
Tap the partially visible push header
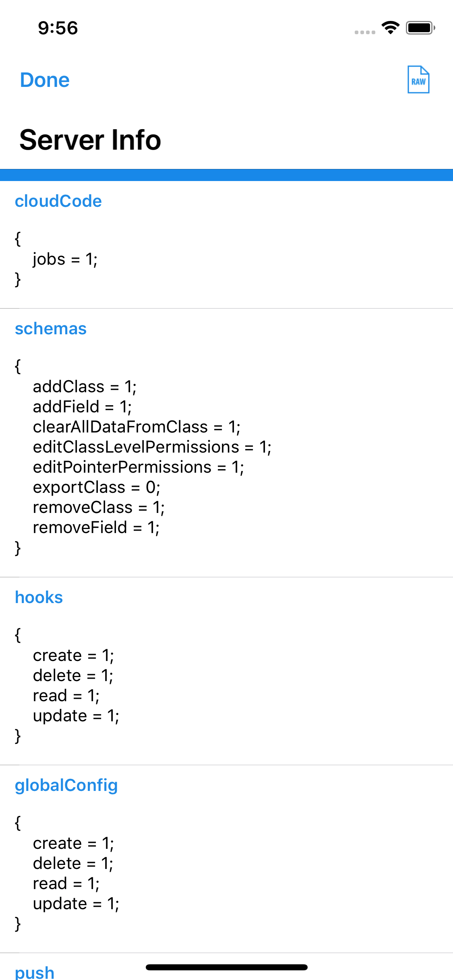35,972
